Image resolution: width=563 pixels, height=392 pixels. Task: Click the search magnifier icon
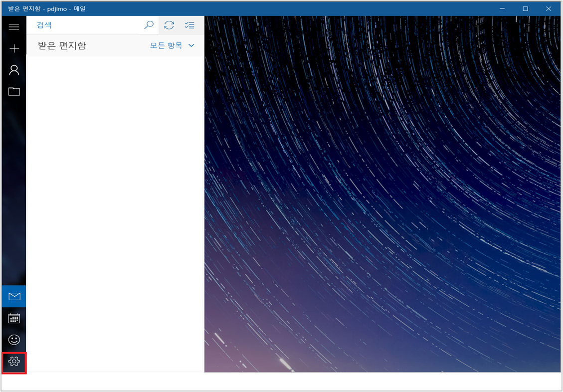tap(149, 25)
